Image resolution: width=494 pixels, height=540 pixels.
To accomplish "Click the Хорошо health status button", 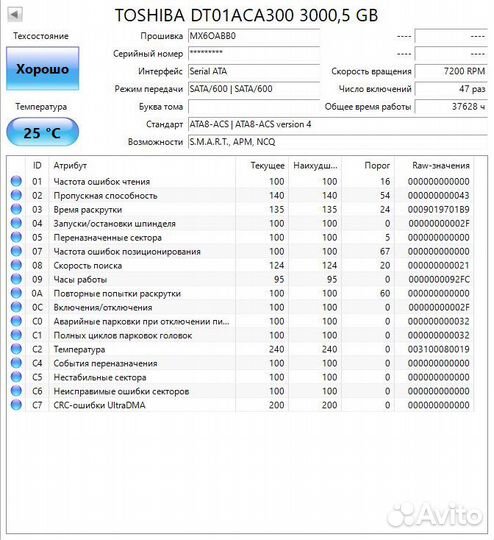I will tap(43, 69).
